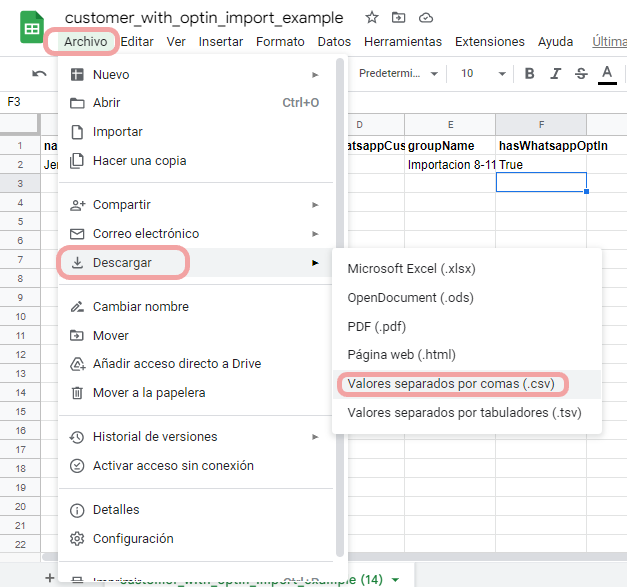
Task: Add a new sheet with plus icon
Action: point(50,578)
